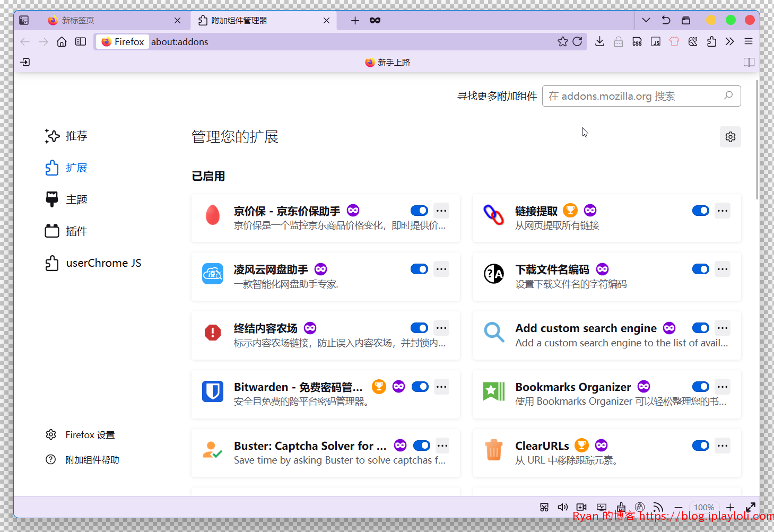This screenshot has width=774, height=532.
Task: Click the red shirt theme icon
Action: 674,42
